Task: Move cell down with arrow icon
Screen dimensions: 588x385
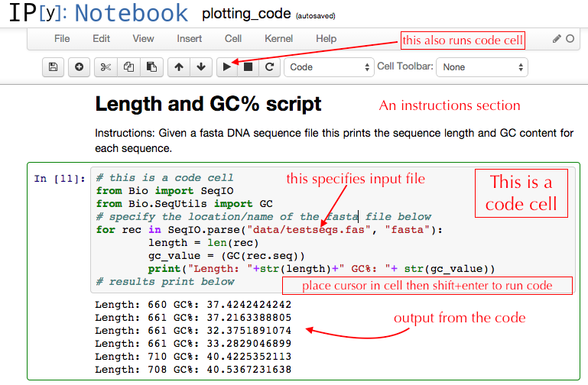Action: pyautogui.click(x=201, y=67)
